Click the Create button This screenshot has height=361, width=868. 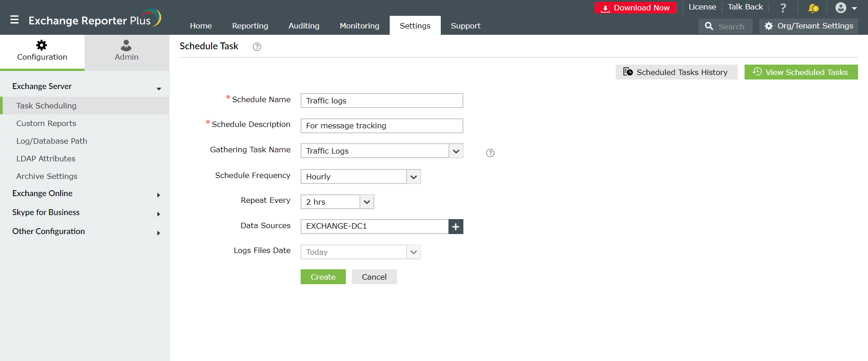pyautogui.click(x=323, y=277)
